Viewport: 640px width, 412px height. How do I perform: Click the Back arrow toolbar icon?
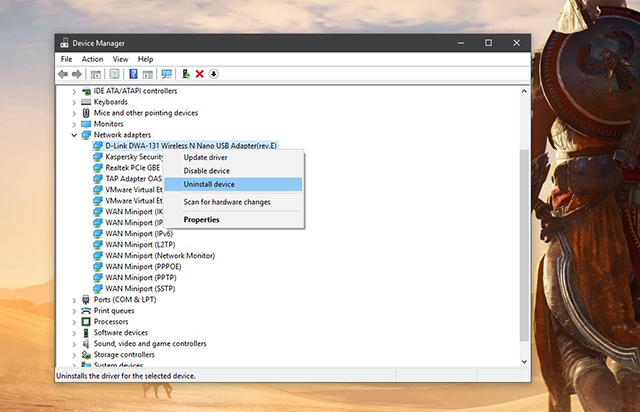64,74
